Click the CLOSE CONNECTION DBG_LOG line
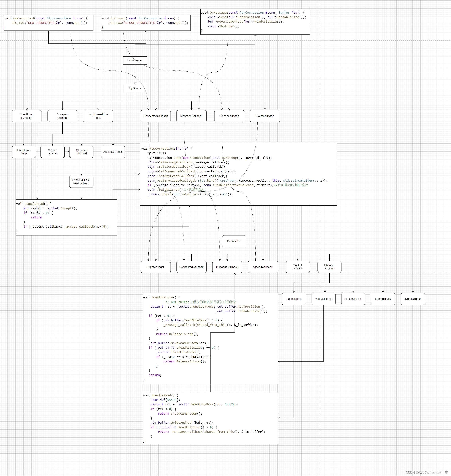Screen dimensions: 451x476 click(149, 23)
